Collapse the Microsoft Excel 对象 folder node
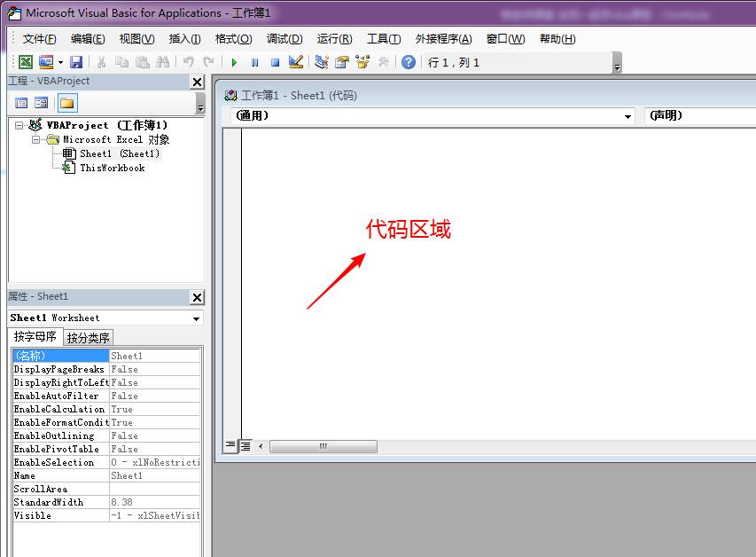Image resolution: width=756 pixels, height=557 pixels. 36,139
